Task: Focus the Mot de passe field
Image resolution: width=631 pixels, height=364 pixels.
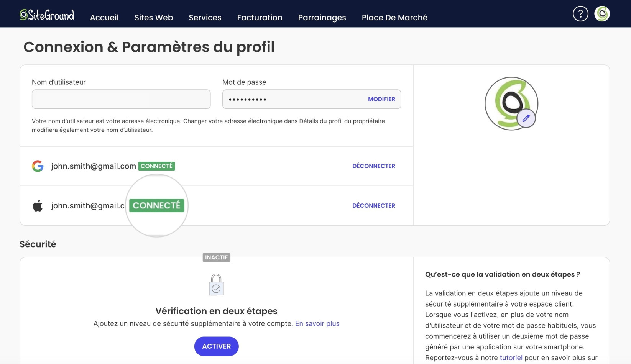Action: [312, 99]
